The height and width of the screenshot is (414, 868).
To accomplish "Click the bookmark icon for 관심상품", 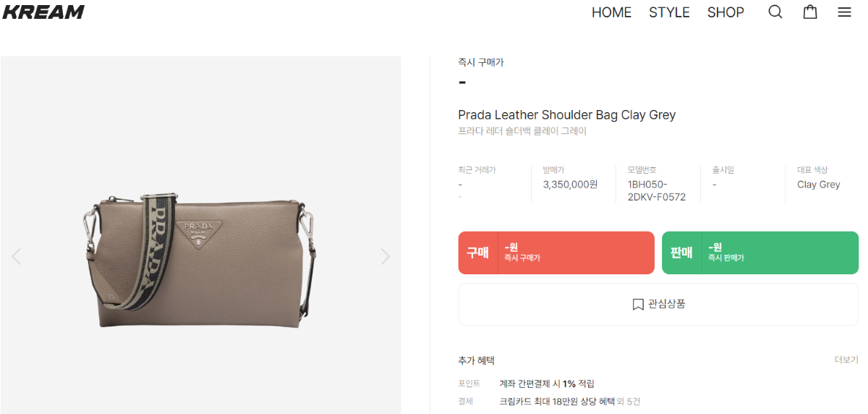I will [x=638, y=304].
